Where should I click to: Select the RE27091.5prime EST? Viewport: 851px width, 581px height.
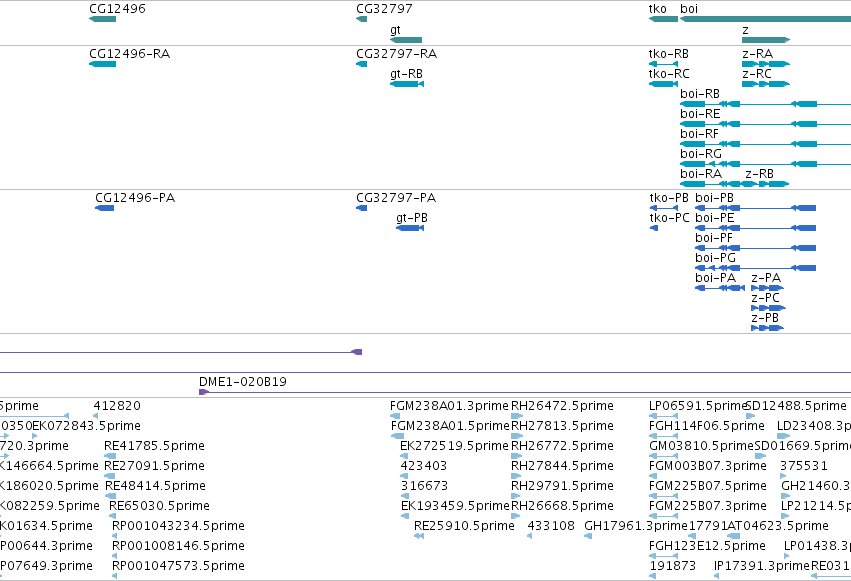[110, 476]
